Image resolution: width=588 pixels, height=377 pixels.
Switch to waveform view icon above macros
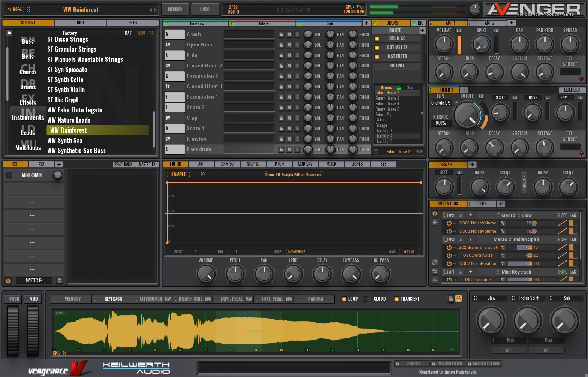pos(458,298)
